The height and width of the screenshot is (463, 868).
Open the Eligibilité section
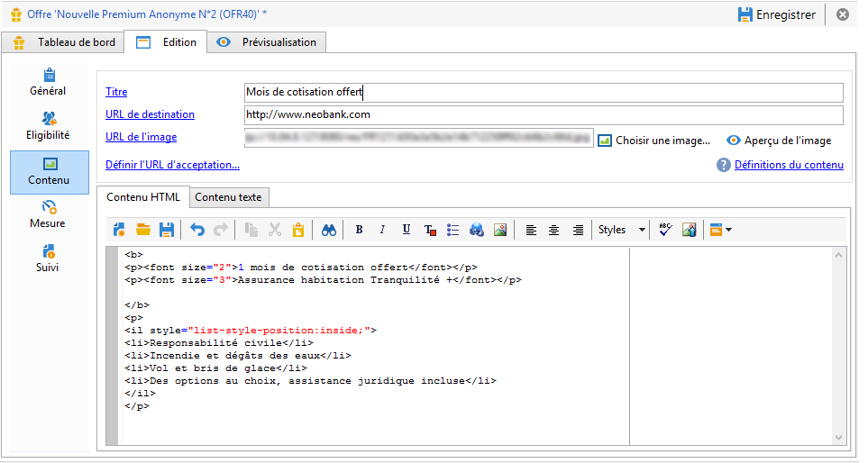[48, 126]
